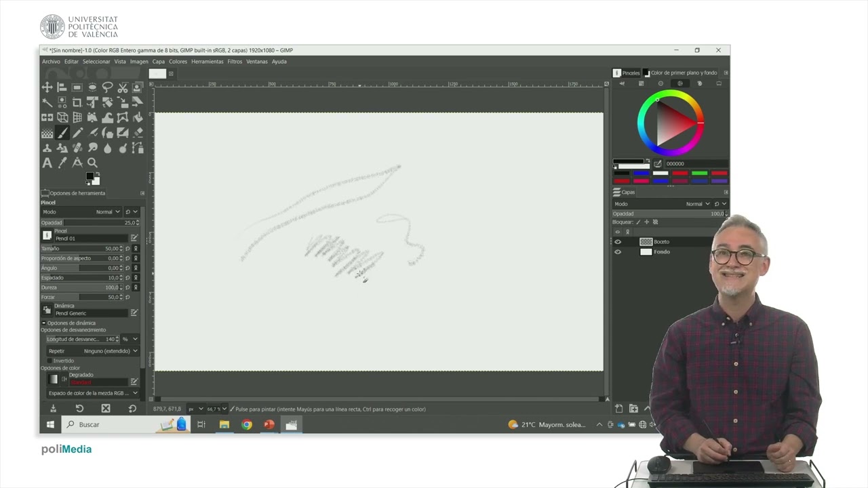Select the Fuzzy Select magic wand tool
This screenshot has height=488, width=868.
pyautogui.click(x=47, y=102)
